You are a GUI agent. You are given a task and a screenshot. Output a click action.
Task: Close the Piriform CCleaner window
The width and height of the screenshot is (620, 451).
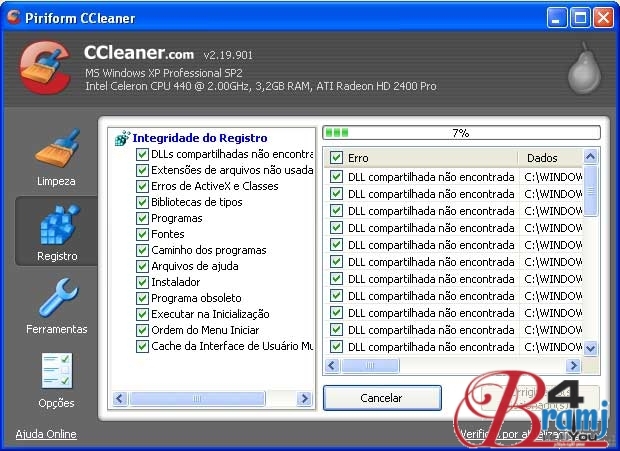(604, 18)
